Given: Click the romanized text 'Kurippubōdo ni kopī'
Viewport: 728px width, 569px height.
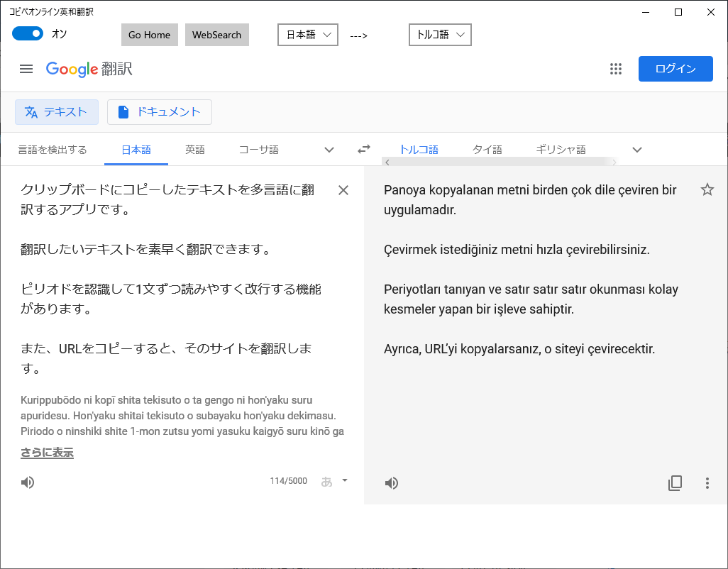Looking at the screenshot, I should pos(68,400).
